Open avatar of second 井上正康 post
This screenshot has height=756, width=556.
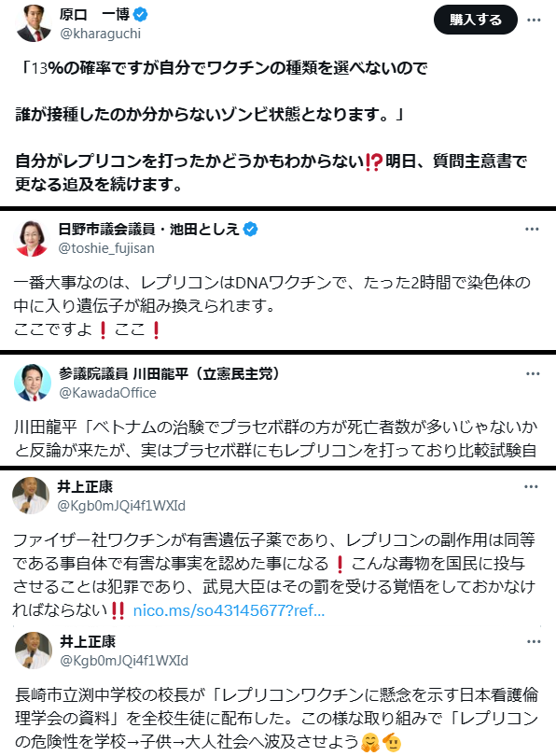34,651
